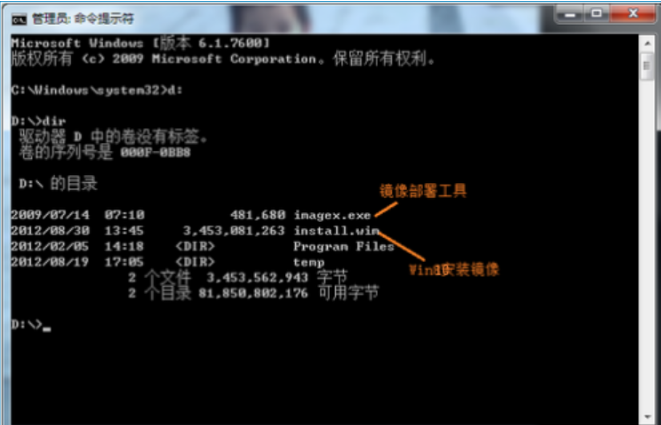Click the orange Win8 安装镜像 annotation
661x425 pixels.
[x=454, y=270]
